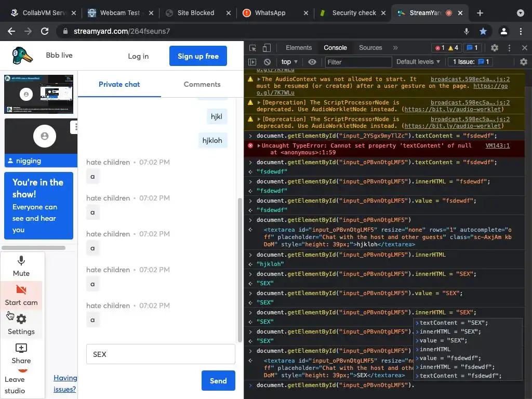Expand the Uncaught TypeError message
532x399 pixels.
click(x=259, y=145)
